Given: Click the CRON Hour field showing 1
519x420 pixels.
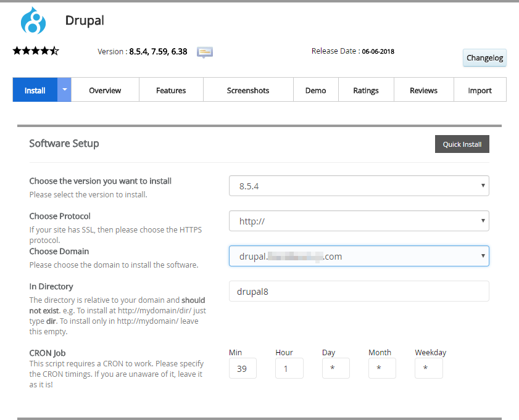Looking at the screenshot, I should (x=289, y=368).
